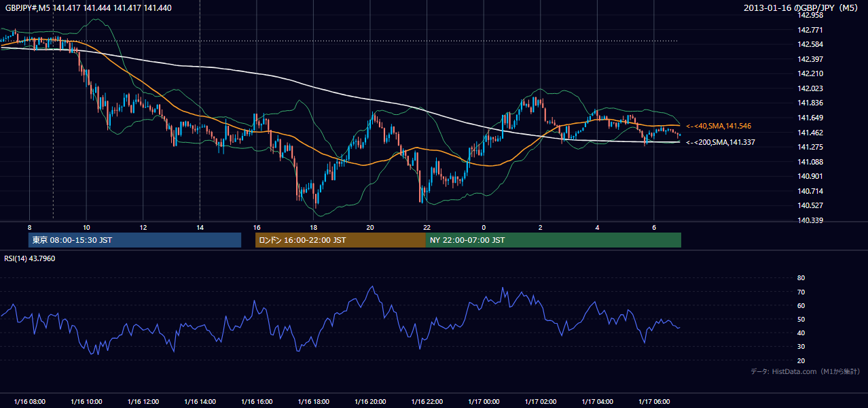Image resolution: width=868 pixels, height=408 pixels.
Task: Click hour mark 14 under price chart
Action: (200, 227)
